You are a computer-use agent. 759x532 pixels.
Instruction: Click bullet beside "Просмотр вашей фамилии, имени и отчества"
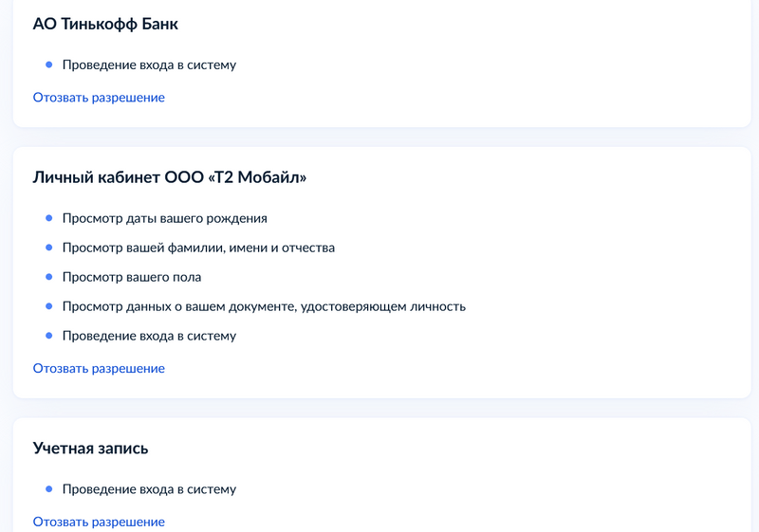(48, 248)
